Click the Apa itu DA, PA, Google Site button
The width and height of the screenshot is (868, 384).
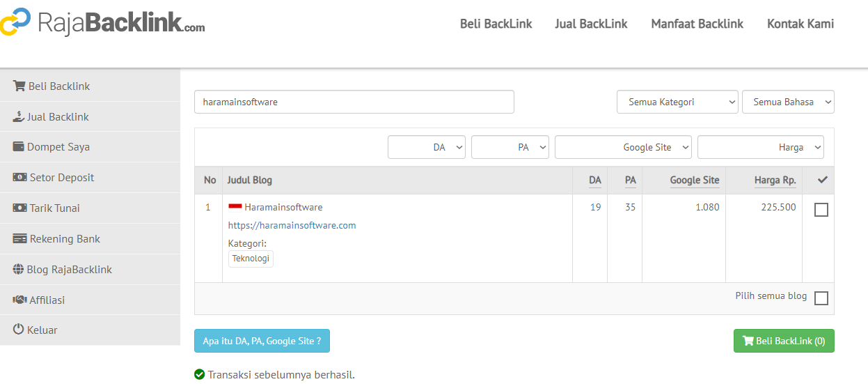pyautogui.click(x=262, y=341)
